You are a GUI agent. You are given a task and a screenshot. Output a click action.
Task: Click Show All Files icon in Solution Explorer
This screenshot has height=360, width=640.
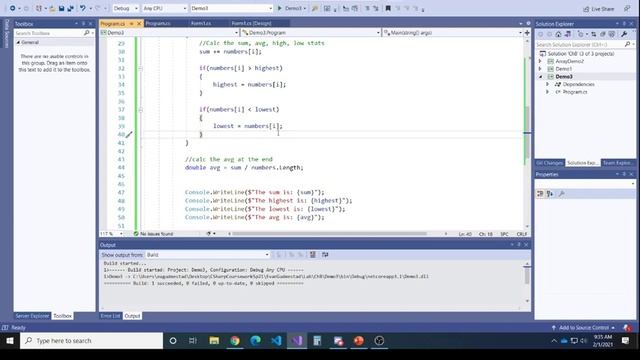coord(612,34)
